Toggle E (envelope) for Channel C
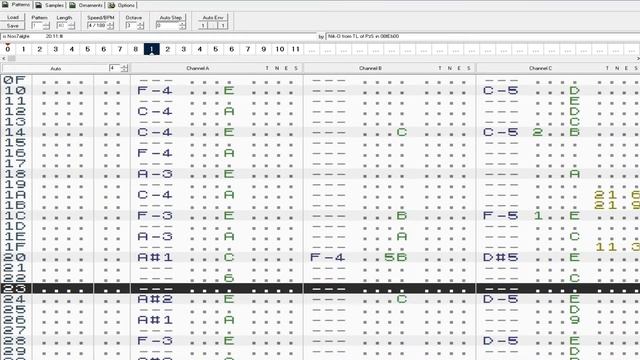 [x=626, y=69]
